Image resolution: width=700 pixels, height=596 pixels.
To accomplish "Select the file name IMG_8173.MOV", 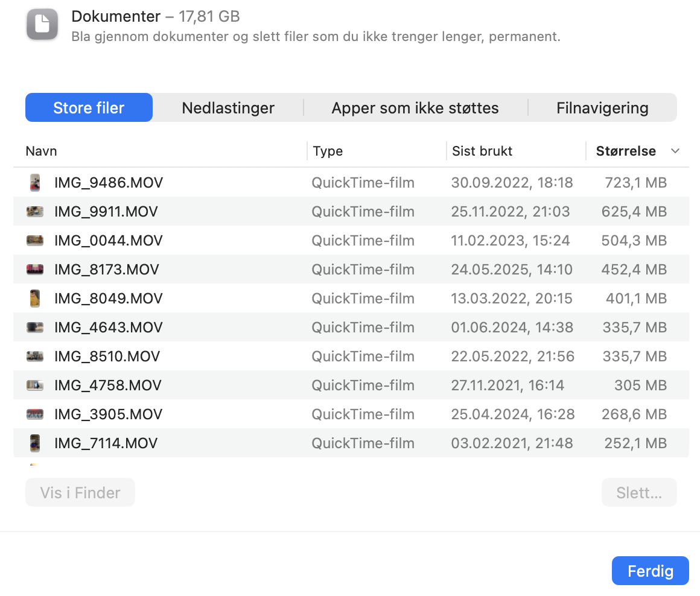I will 106,270.
